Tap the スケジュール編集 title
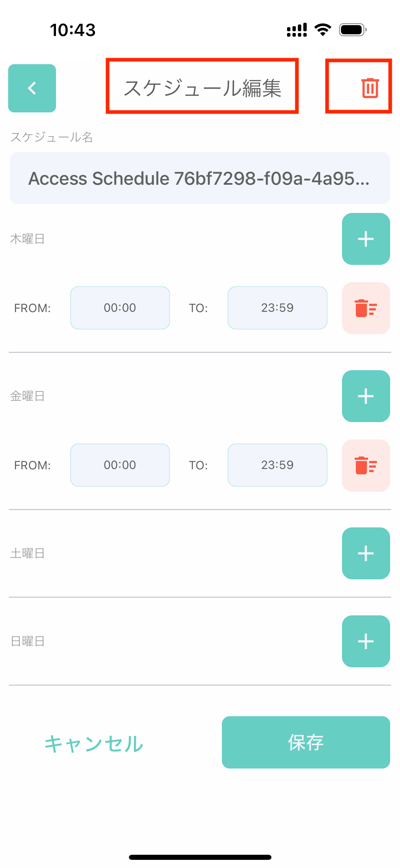The width and height of the screenshot is (400, 868). point(202,88)
